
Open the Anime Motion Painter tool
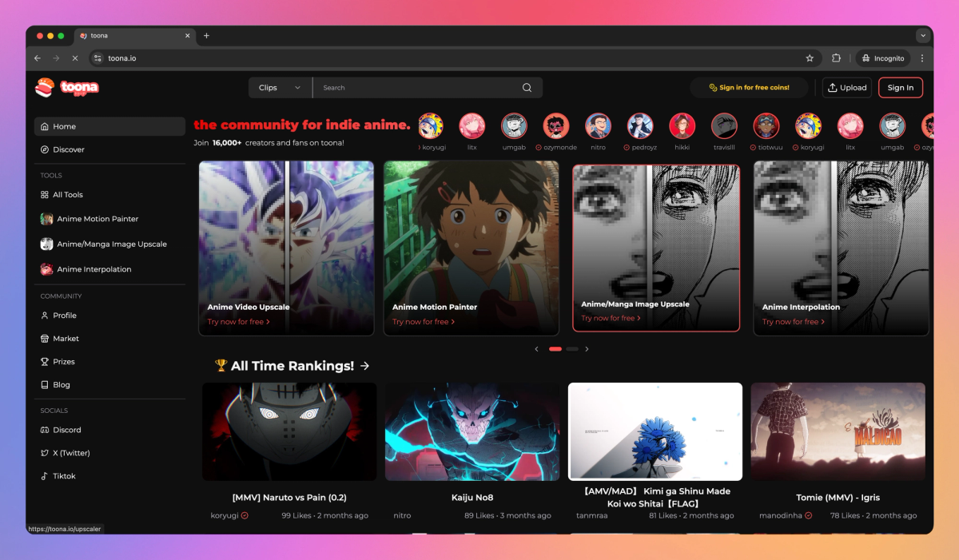pos(96,218)
